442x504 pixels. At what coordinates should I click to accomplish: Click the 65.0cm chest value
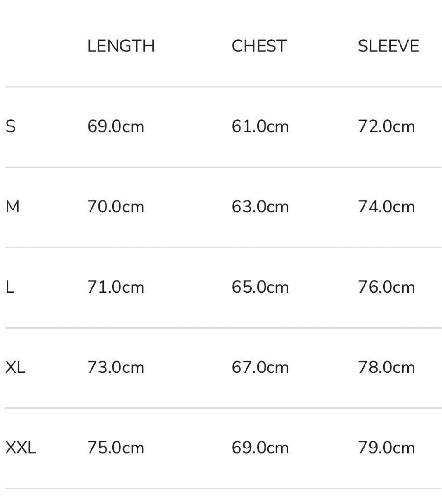260,287
